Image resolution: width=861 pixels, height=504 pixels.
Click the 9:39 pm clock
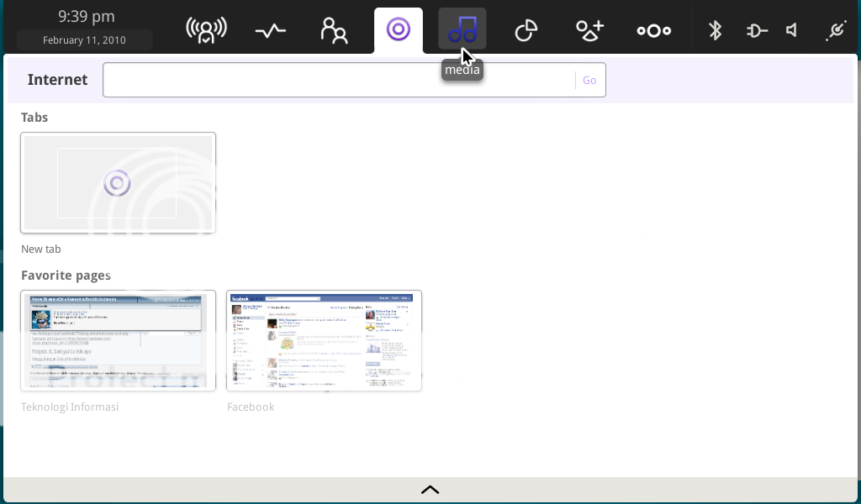[x=87, y=17]
